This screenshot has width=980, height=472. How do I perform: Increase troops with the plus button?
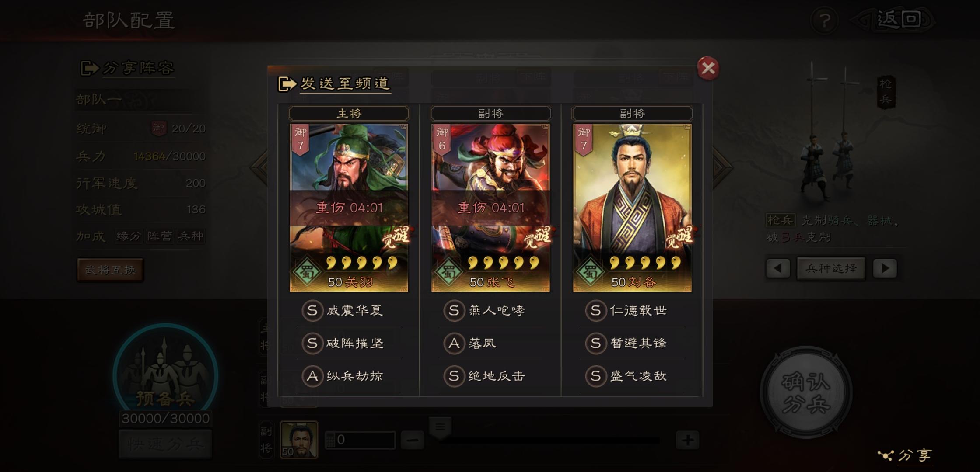click(687, 440)
